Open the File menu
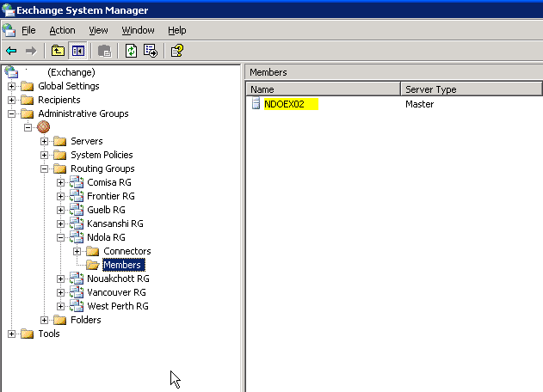This screenshot has width=543, height=392. pyautogui.click(x=28, y=30)
